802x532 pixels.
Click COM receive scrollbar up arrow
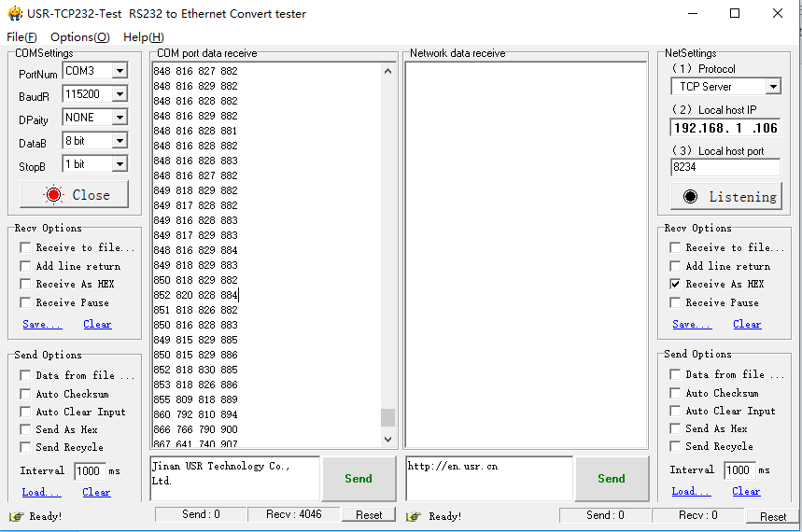tap(387, 71)
